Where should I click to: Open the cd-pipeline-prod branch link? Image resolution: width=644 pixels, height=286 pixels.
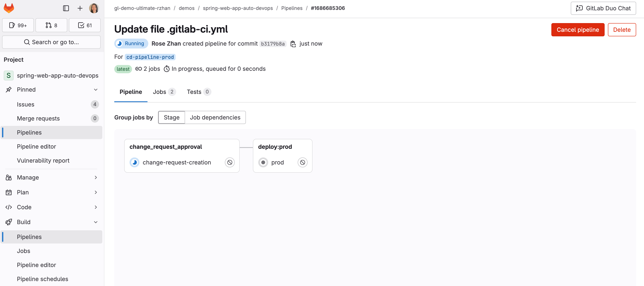pyautogui.click(x=150, y=57)
